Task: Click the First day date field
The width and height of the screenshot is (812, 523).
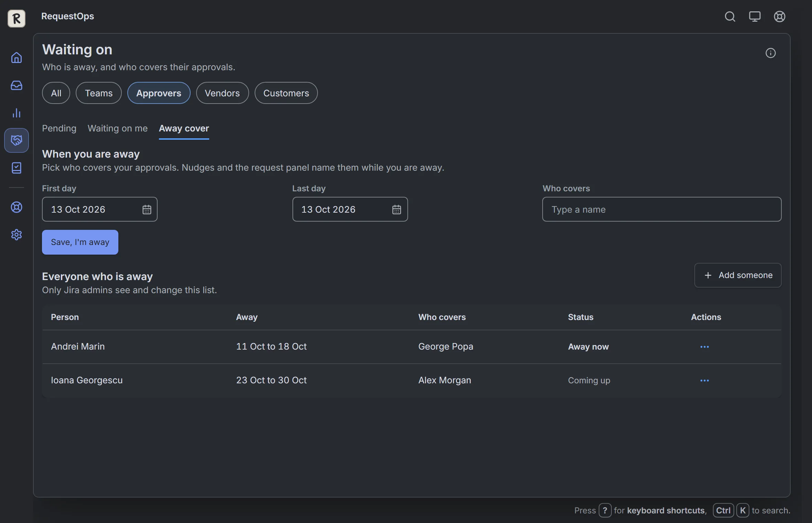Action: pyautogui.click(x=100, y=209)
